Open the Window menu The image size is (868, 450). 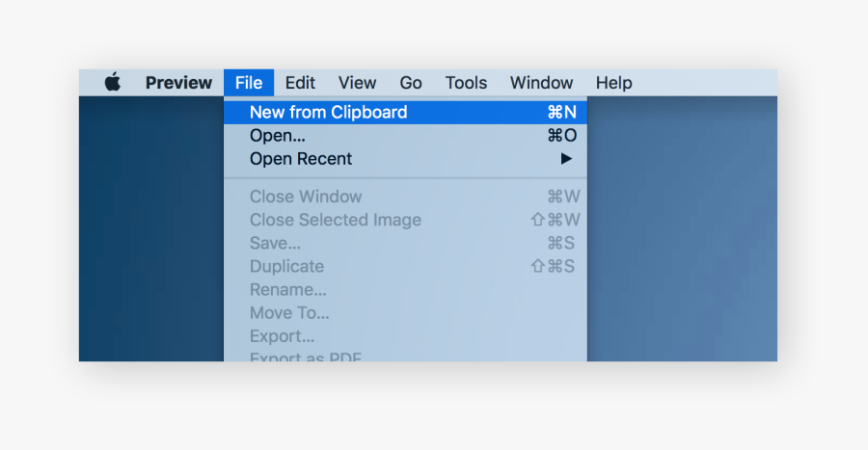[x=541, y=83]
